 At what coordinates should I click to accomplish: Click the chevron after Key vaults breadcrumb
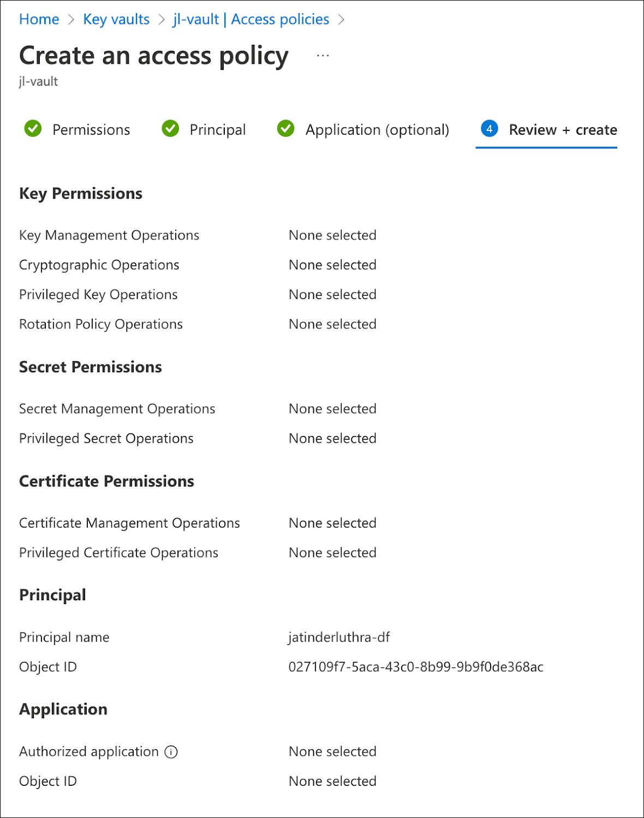click(x=162, y=20)
